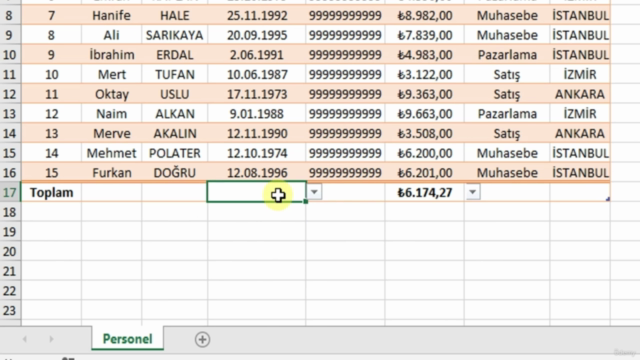The height and width of the screenshot is (360, 640).
Task: Select birthdate cell 17.11.1973
Action: (x=256, y=94)
